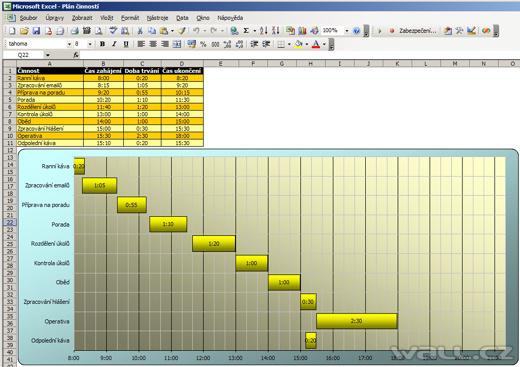Screen dimensions: 520x367
Task: Select the Porada 1:10 bar in the chart
Action: point(168,224)
